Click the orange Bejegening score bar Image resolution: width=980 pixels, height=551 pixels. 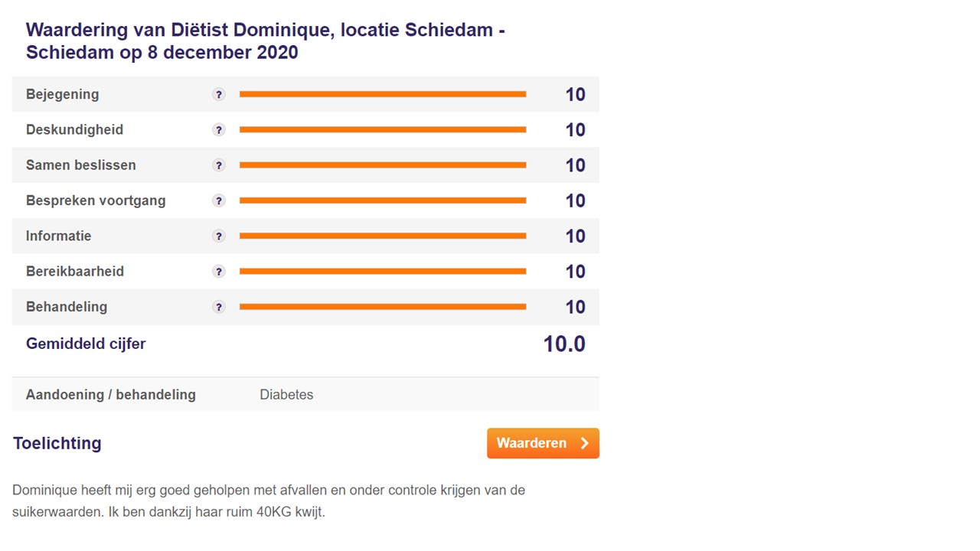(383, 94)
